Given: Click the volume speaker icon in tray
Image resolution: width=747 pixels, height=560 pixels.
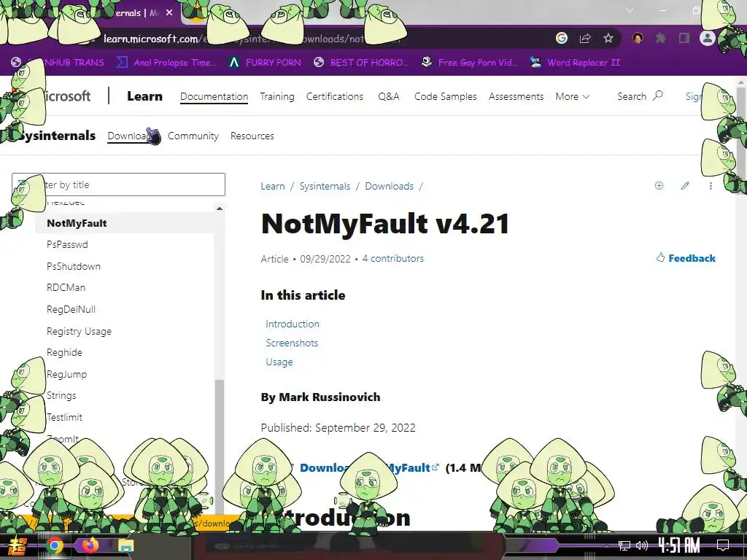Looking at the screenshot, I should pyautogui.click(x=642, y=545).
